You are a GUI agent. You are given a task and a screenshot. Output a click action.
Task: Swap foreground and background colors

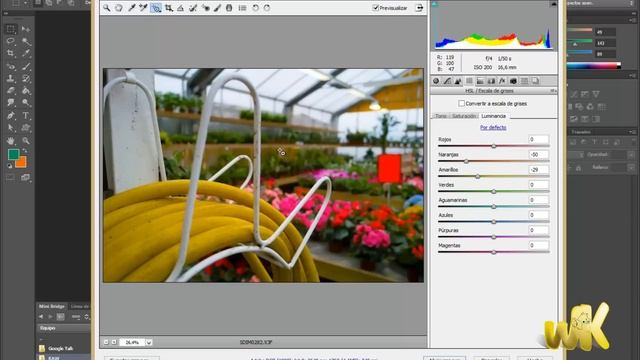click(x=25, y=151)
